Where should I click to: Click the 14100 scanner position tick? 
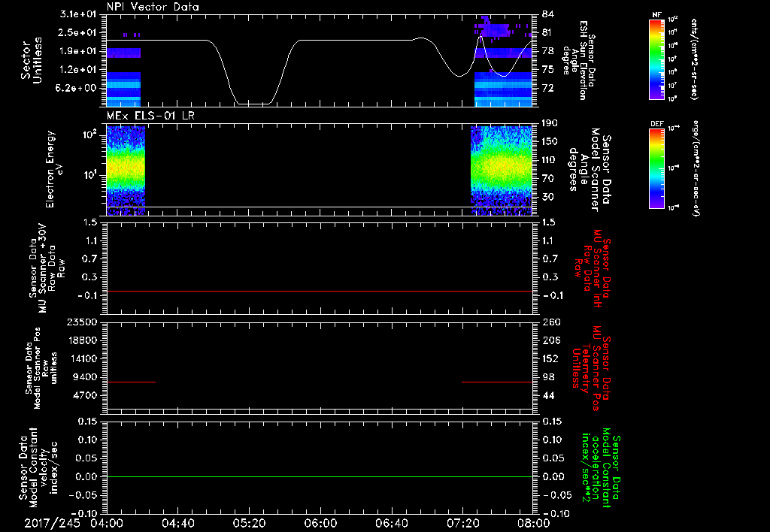click(81, 358)
